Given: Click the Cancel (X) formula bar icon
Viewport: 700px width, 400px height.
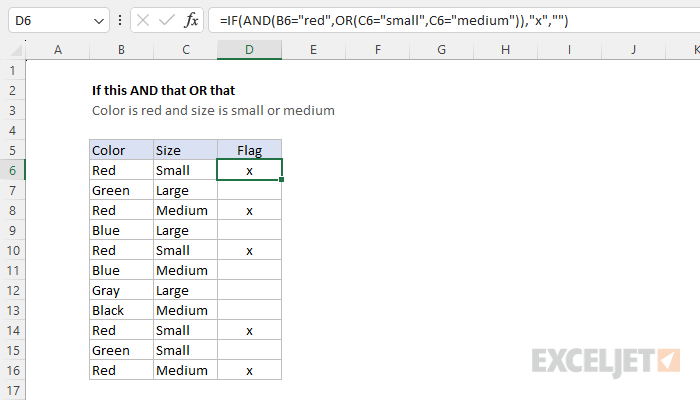Looking at the screenshot, I should click(143, 20).
